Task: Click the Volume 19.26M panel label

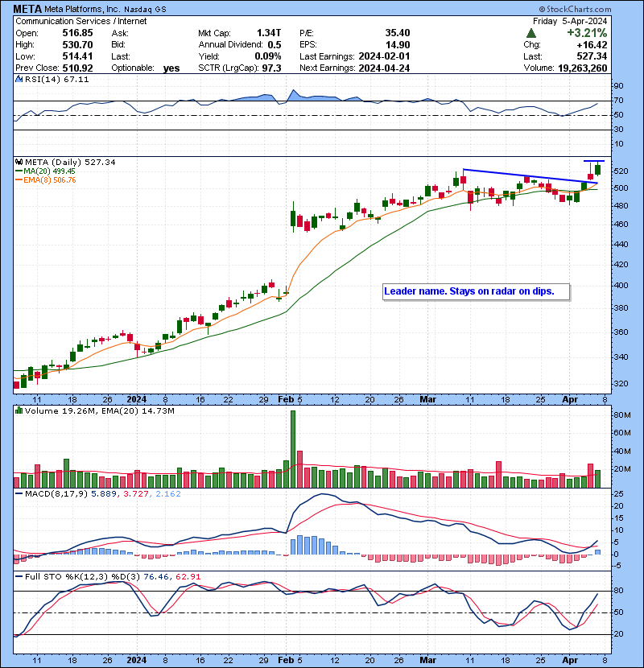Action: pyautogui.click(x=48, y=411)
